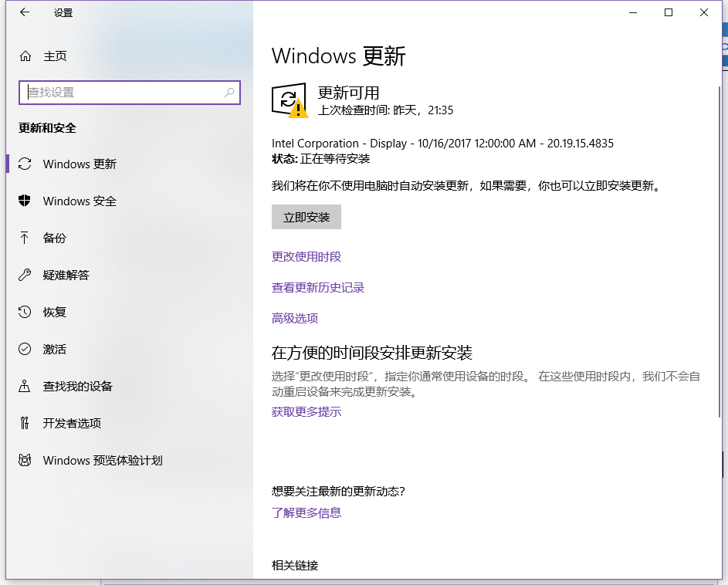Click the Intel Corporation Display update entry
The image size is (728, 585).
pyautogui.click(x=442, y=144)
